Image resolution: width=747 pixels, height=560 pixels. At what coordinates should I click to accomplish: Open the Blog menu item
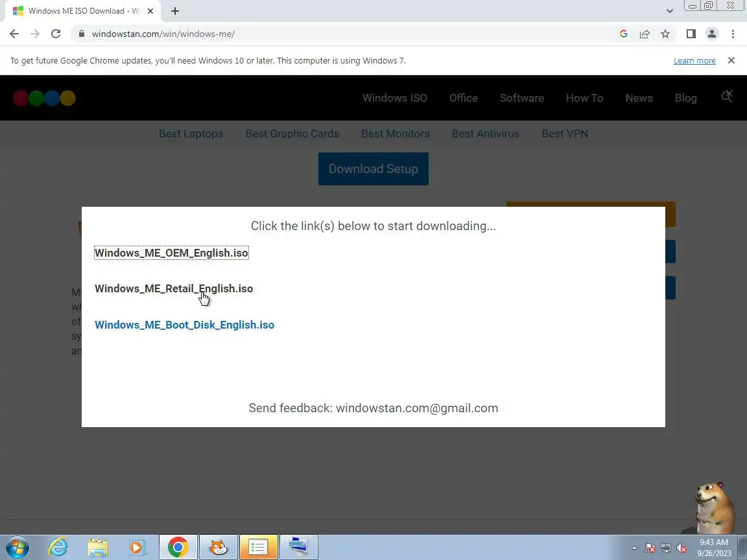685,98
